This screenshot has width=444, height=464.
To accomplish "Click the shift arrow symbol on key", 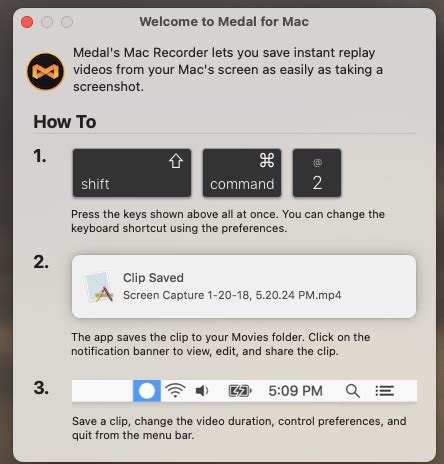I will point(176,161).
